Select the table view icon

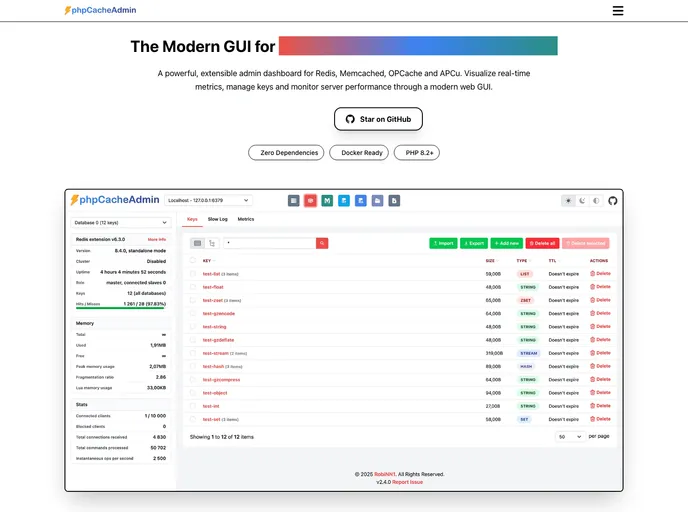coord(197,243)
